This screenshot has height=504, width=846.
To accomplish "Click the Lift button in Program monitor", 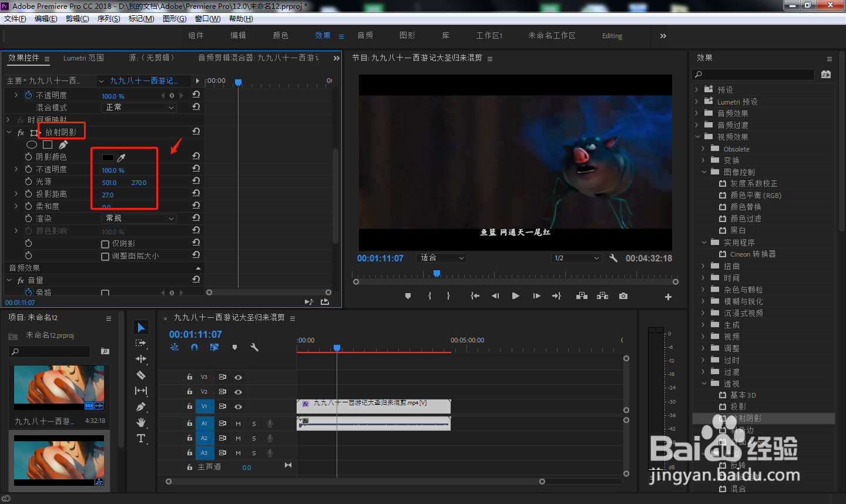I will pos(582,296).
